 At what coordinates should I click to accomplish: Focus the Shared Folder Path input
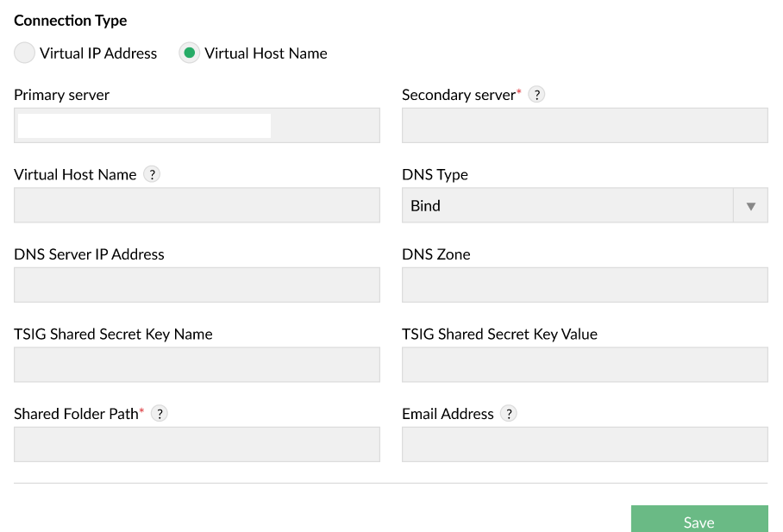pos(197,445)
